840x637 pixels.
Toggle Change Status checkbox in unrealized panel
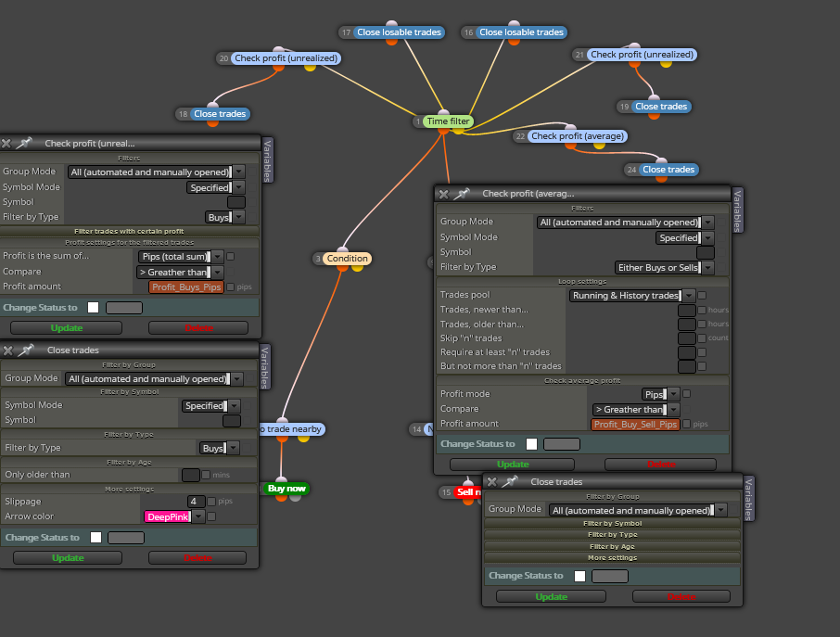(94, 308)
